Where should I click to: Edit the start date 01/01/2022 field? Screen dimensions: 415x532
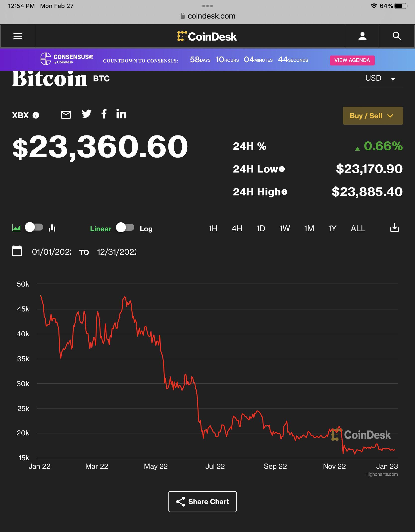tap(52, 252)
